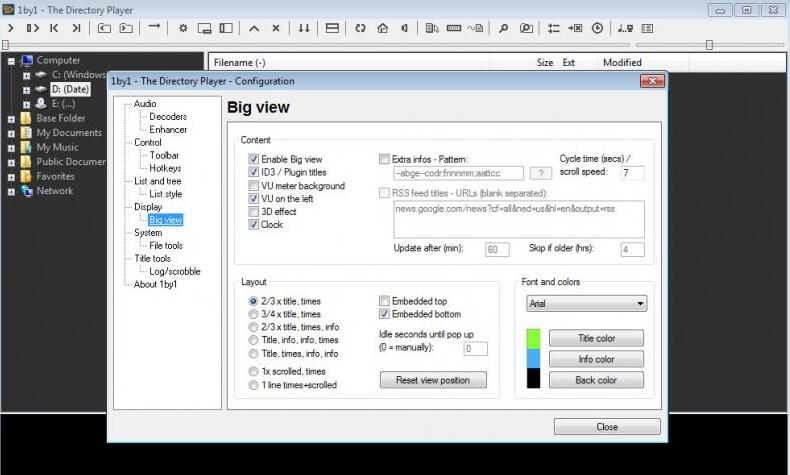The image size is (790, 475).
Task: Expand the My Music node
Action: [11, 149]
